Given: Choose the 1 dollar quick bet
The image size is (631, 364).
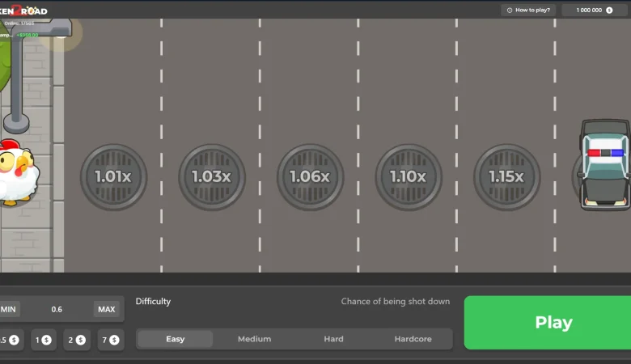Looking at the screenshot, I should point(44,340).
